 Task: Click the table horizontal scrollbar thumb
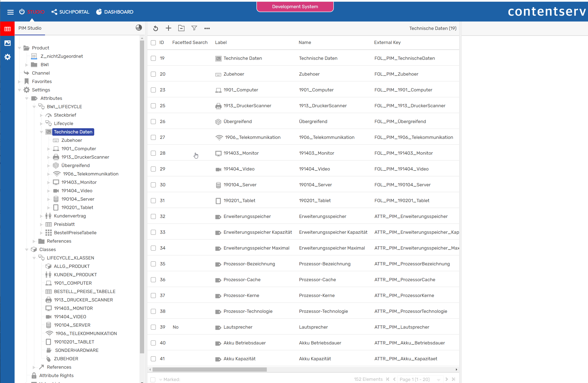click(x=210, y=370)
